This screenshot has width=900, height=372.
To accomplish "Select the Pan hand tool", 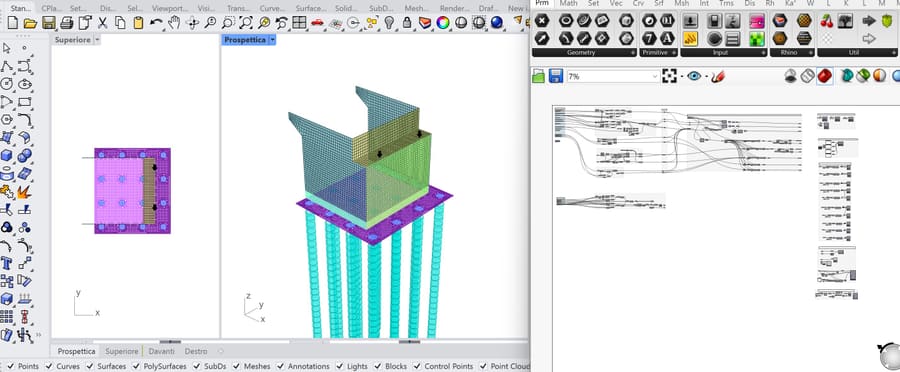I will point(174,23).
